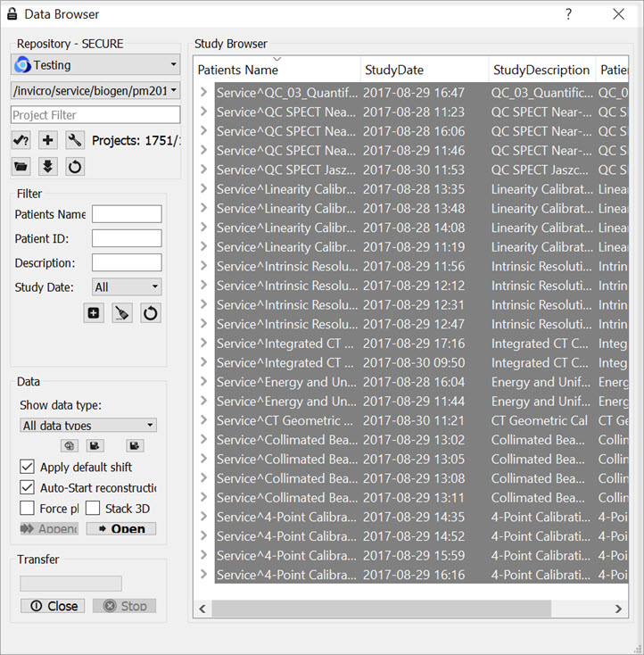Click the refresh icon in Repository panel
The image size is (644, 655).
point(75,166)
